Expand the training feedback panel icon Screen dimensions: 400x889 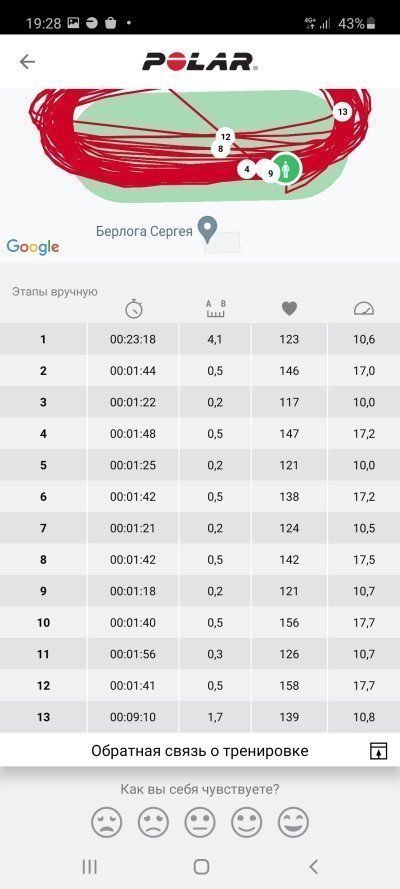(x=378, y=751)
